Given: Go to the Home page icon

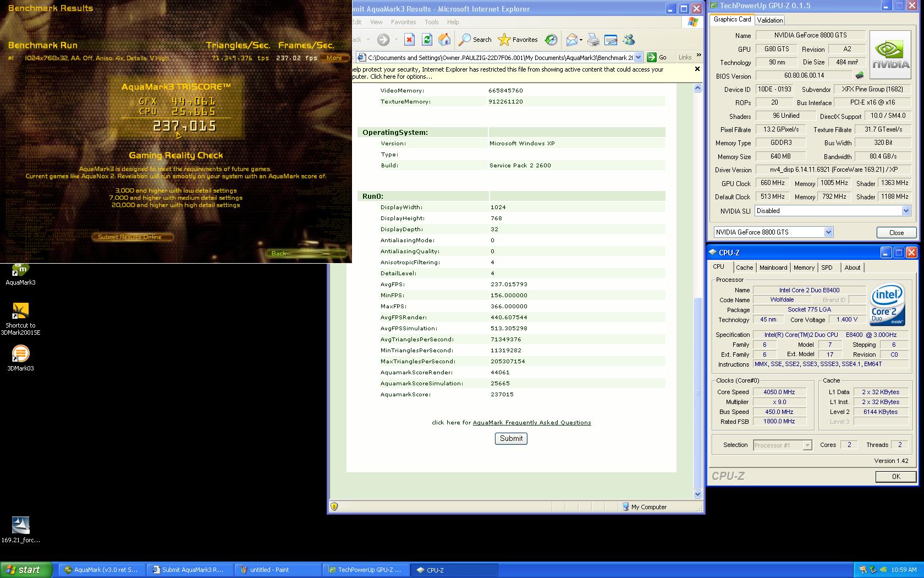Looking at the screenshot, I should 444,40.
